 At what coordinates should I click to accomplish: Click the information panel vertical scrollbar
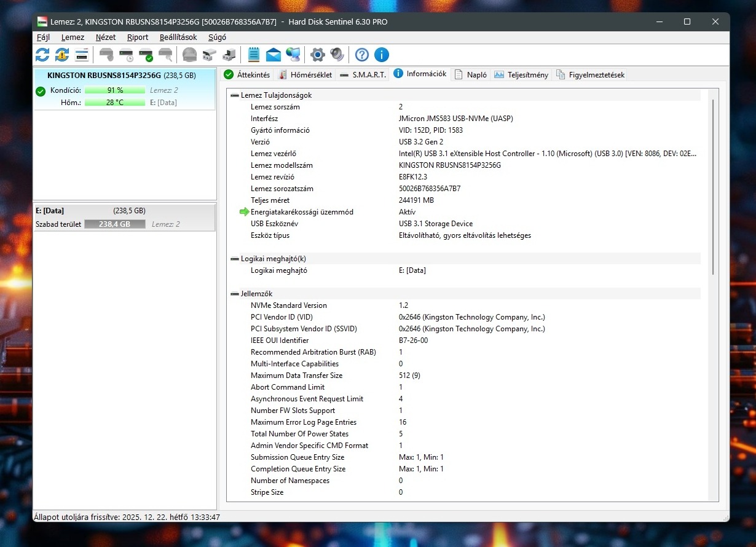713,184
